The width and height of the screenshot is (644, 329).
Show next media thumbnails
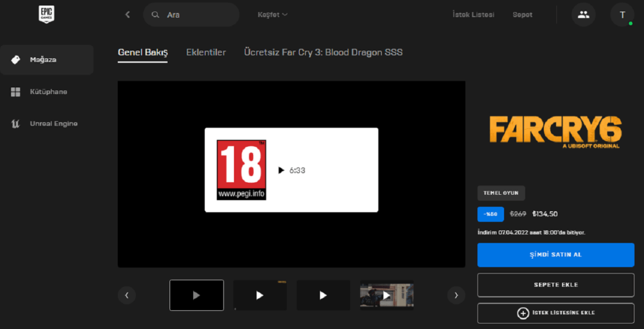tap(456, 295)
